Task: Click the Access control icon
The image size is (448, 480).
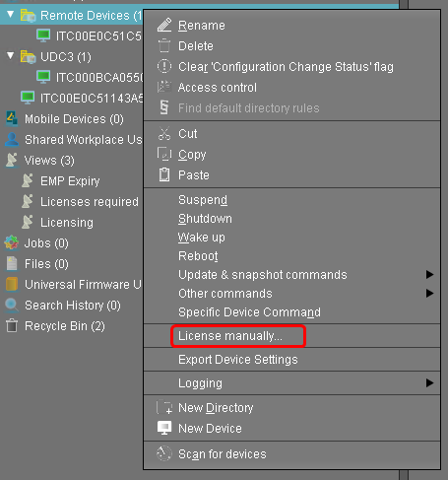Action: coord(163,87)
